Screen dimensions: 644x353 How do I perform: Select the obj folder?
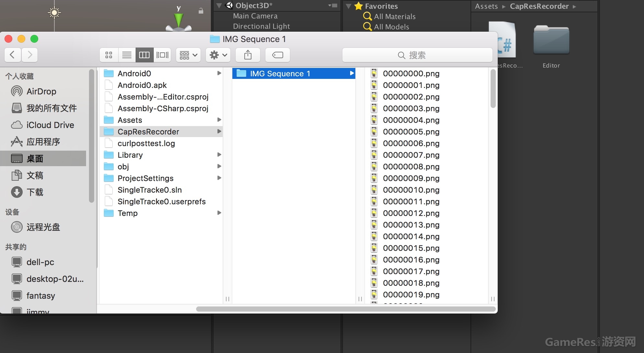pyautogui.click(x=161, y=166)
